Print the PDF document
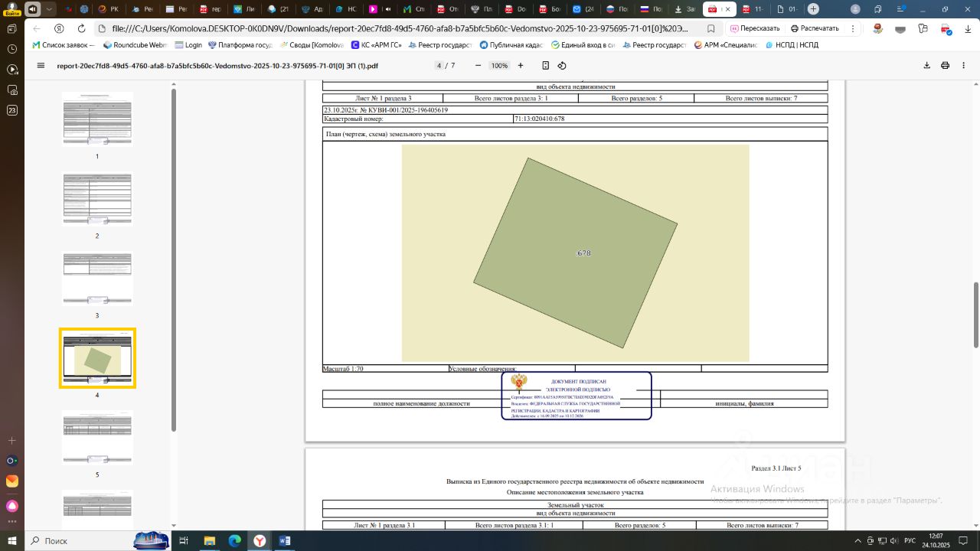 [x=945, y=66]
